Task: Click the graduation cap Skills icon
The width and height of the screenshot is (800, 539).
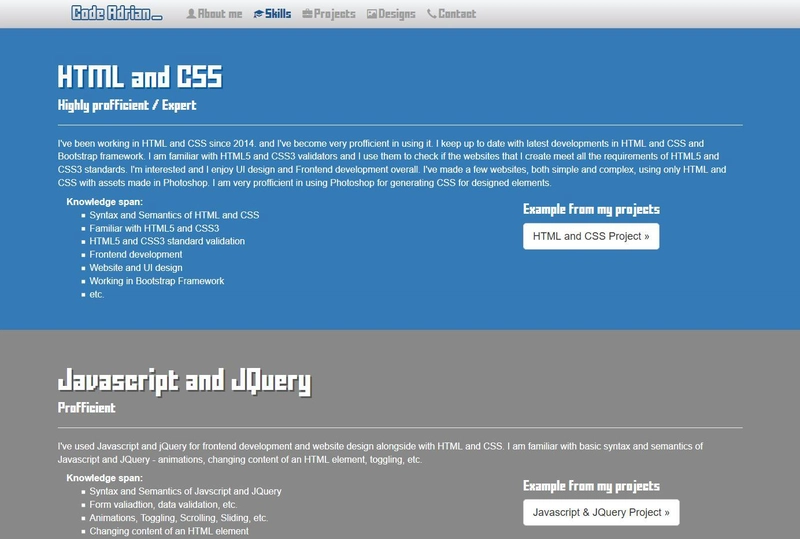Action: coord(258,14)
